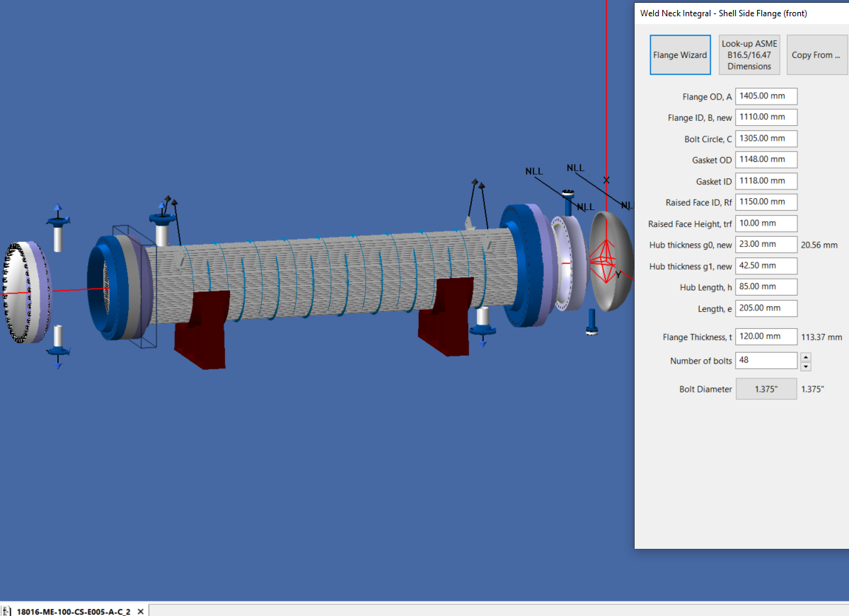The height and width of the screenshot is (616, 849).
Task: Decrease Number of bolts with down arrow
Action: (806, 366)
